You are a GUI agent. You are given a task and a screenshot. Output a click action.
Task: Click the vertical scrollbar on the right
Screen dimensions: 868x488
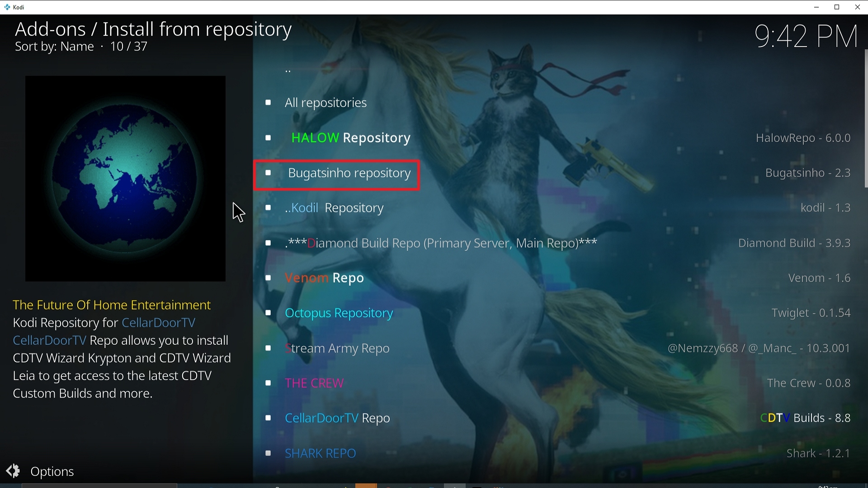pyautogui.click(x=866, y=118)
